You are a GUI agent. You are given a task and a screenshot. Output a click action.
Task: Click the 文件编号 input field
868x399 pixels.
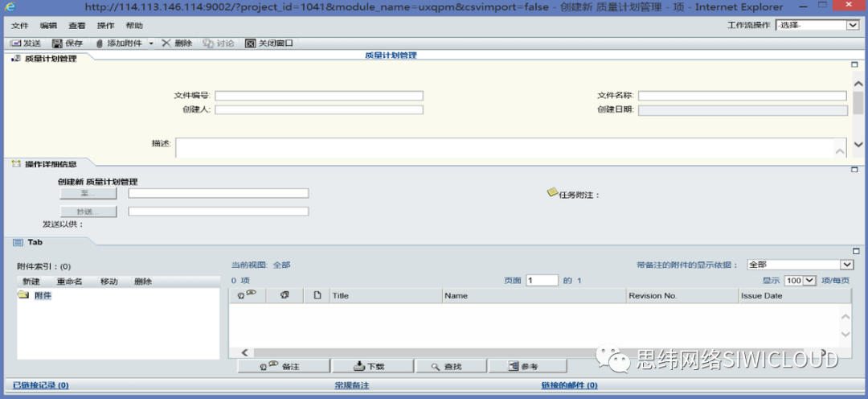pos(319,96)
